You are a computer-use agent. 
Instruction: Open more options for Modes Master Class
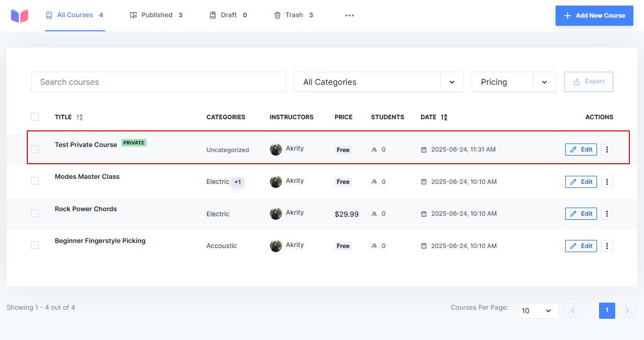pos(607,182)
